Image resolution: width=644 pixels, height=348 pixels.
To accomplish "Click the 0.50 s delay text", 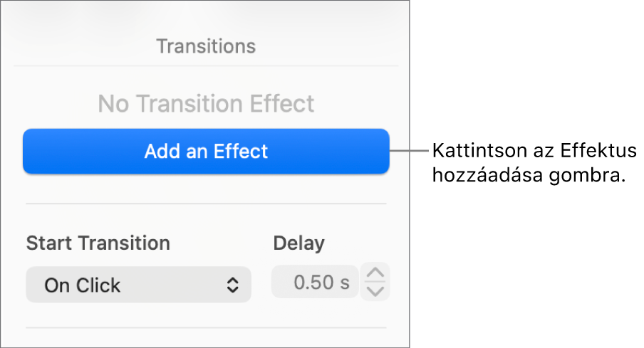I will [x=322, y=283].
